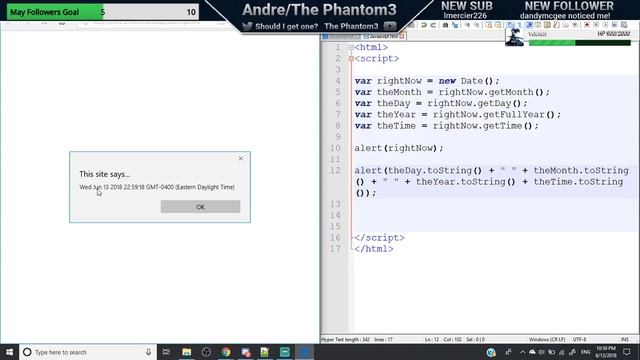Select the javascript.html editor tab

[x=384, y=36]
